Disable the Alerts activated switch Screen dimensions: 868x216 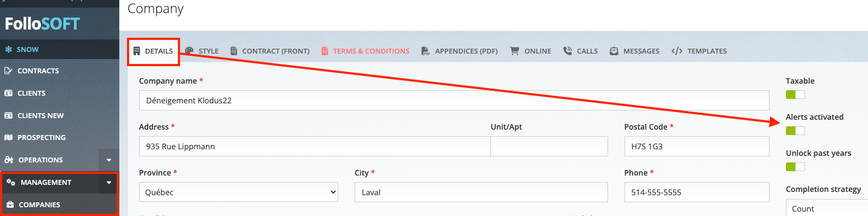point(795,131)
